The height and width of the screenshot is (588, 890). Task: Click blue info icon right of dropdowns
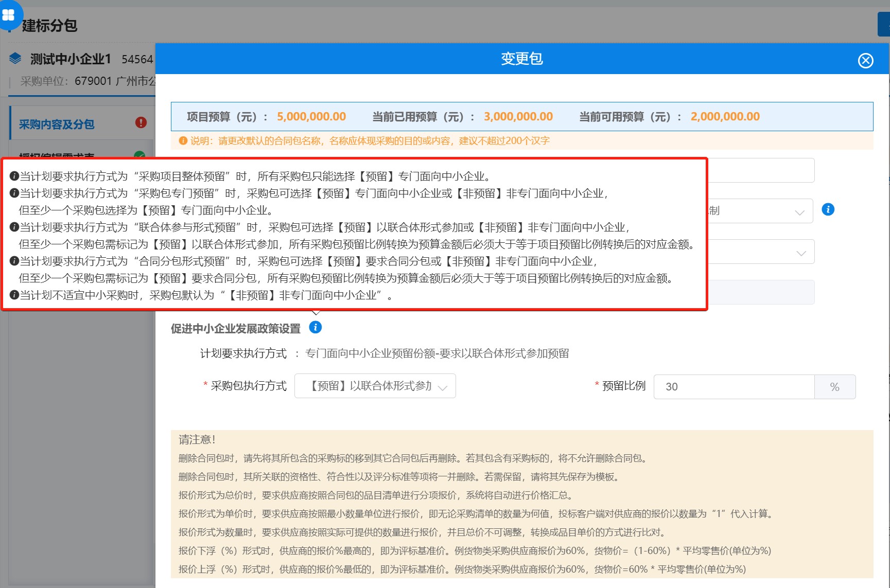click(828, 209)
